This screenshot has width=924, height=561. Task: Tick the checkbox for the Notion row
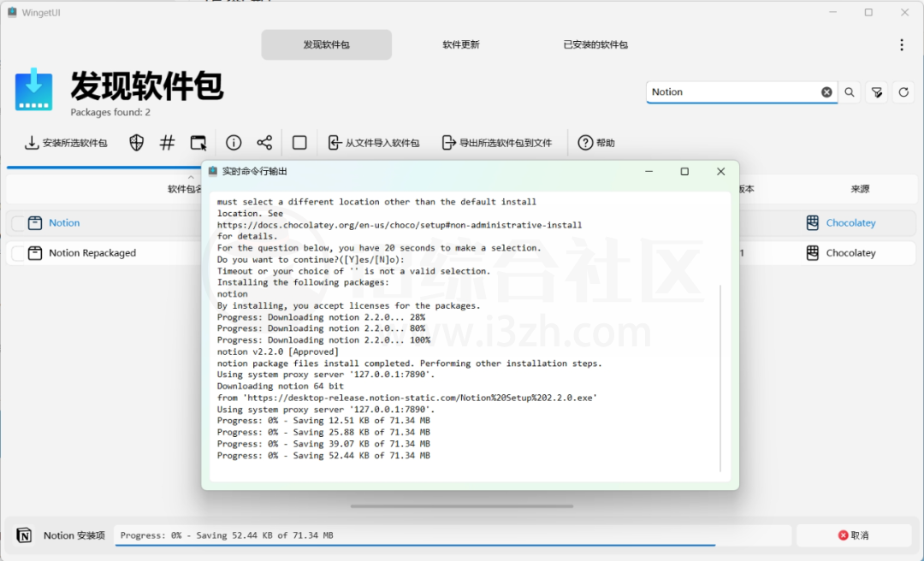coord(18,222)
